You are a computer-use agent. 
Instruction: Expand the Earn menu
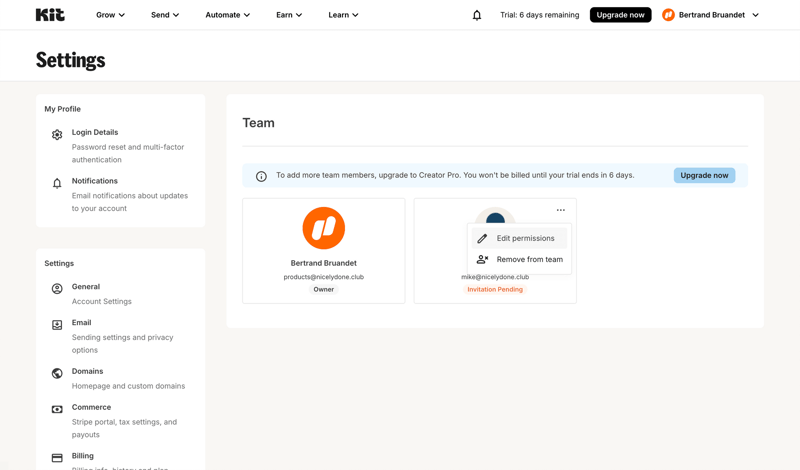pyautogui.click(x=289, y=15)
